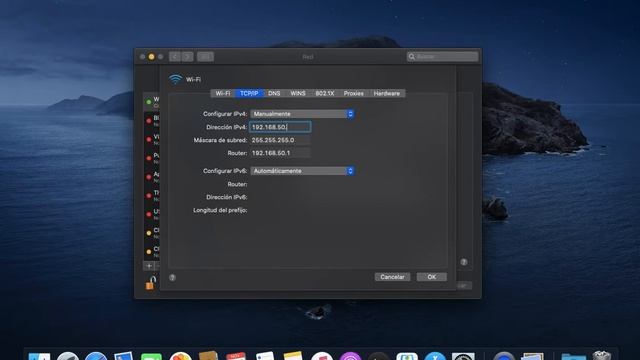This screenshot has width=640, height=360.
Task: Open the Proxies tab
Action: [x=353, y=93]
